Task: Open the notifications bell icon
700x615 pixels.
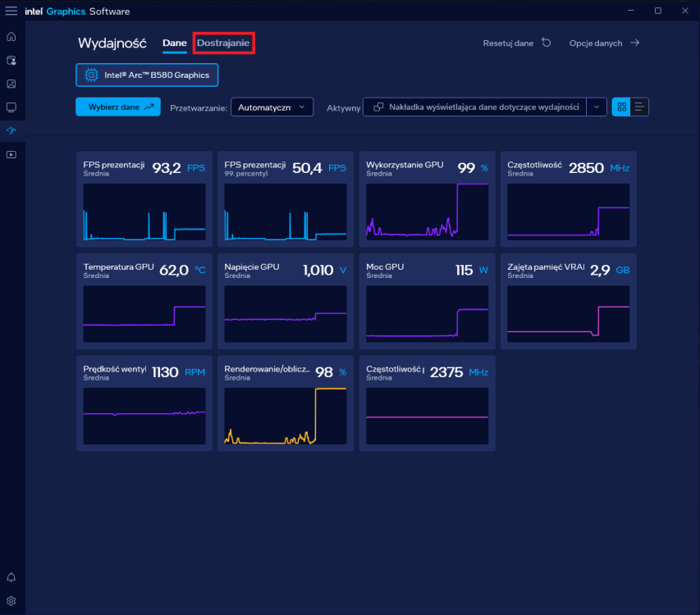Action: [x=11, y=577]
